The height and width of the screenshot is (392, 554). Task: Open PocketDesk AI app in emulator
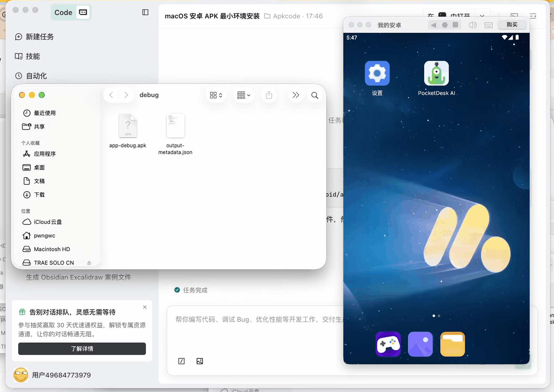tap(436, 73)
